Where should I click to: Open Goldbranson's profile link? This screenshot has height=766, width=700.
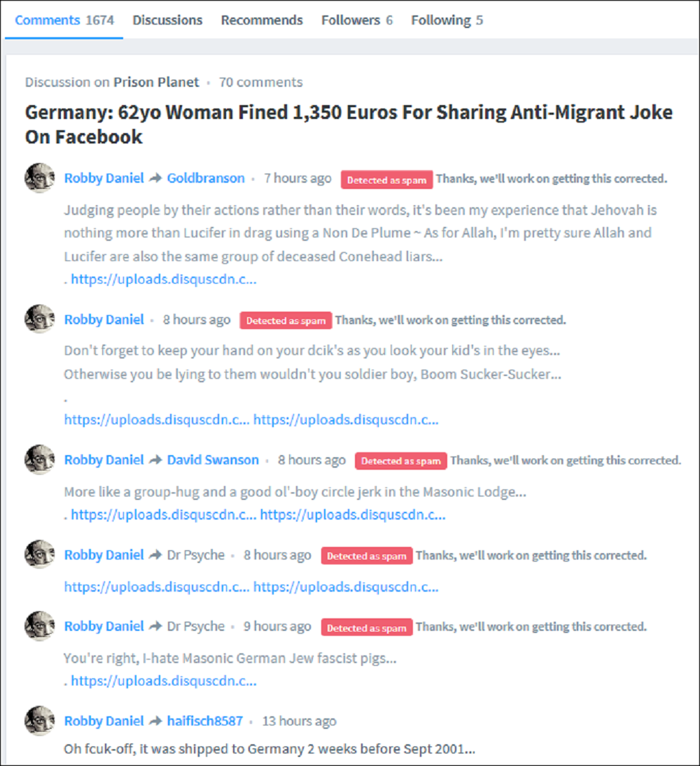[206, 179]
